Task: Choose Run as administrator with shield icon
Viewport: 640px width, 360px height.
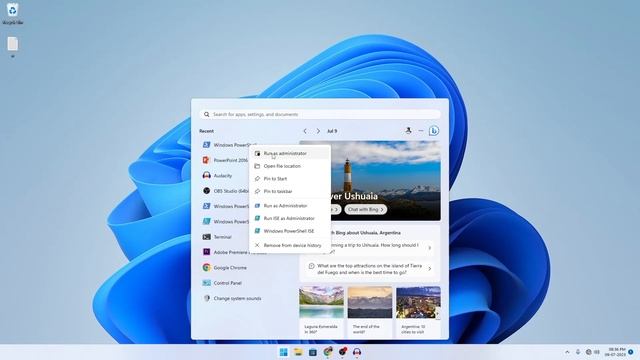Action: coord(290,153)
